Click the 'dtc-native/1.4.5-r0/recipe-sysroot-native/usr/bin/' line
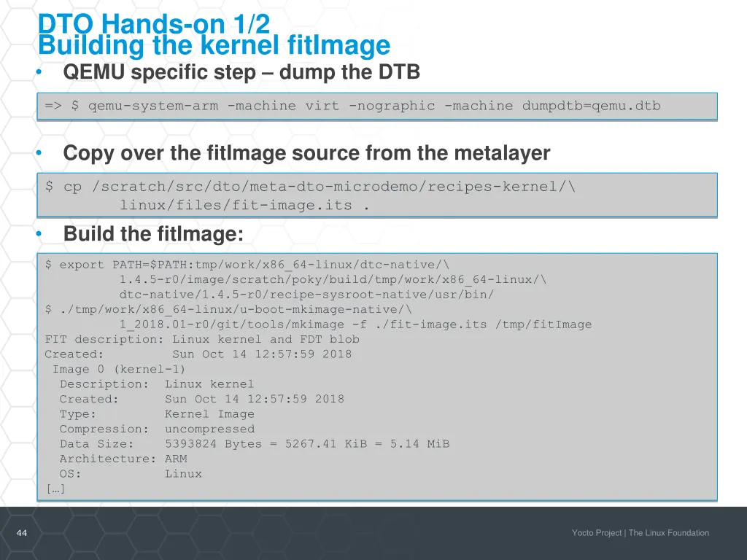The width and height of the screenshot is (747, 560). (306, 295)
